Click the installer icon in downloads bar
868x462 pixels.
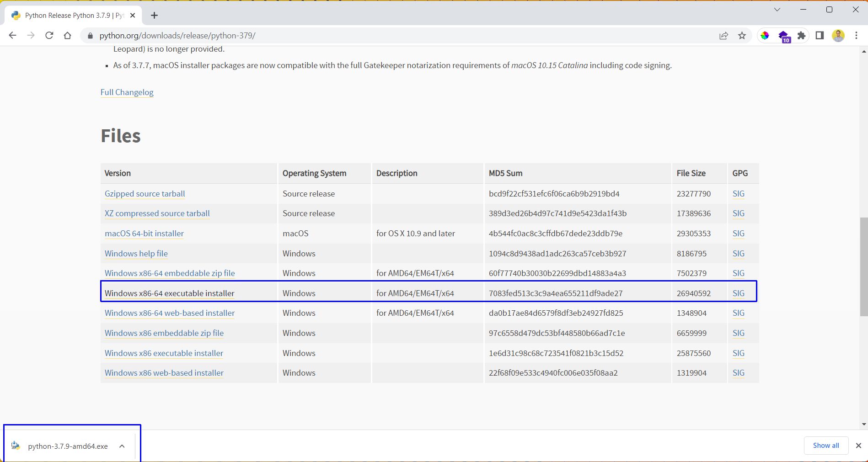pos(16,446)
